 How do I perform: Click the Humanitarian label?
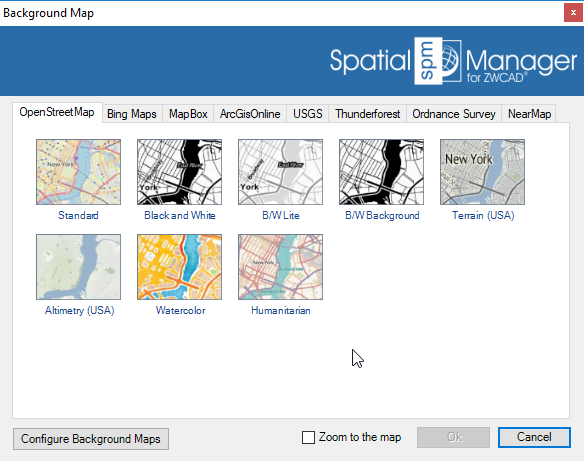pyautogui.click(x=281, y=311)
